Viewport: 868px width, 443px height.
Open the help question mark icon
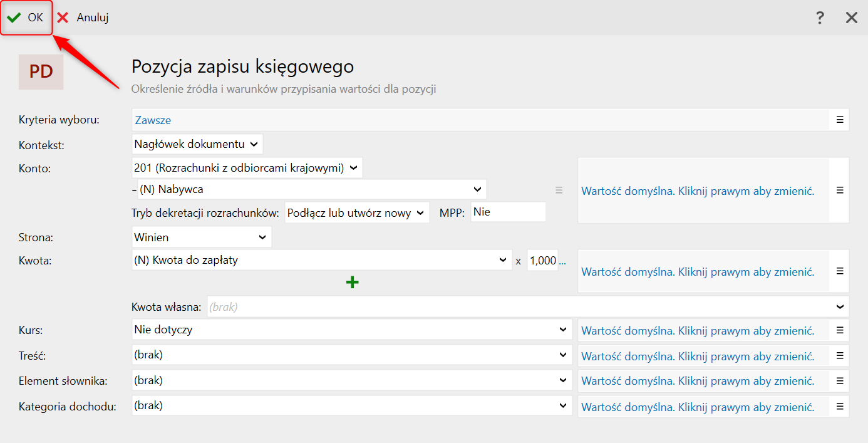pos(820,18)
